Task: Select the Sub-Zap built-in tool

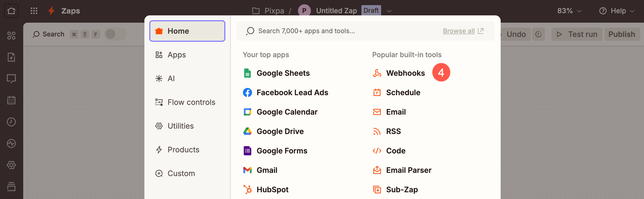Action: point(395,190)
